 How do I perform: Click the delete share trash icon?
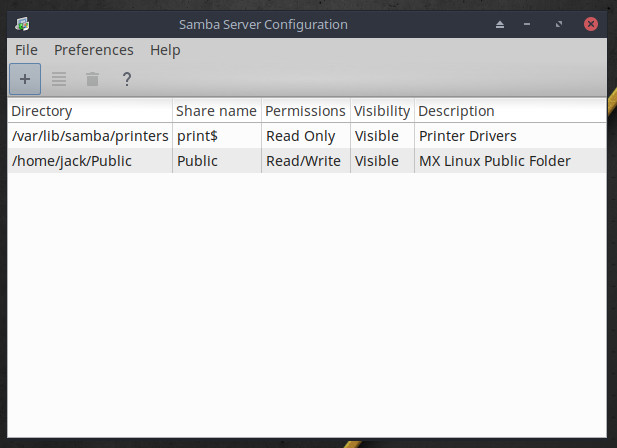92,79
